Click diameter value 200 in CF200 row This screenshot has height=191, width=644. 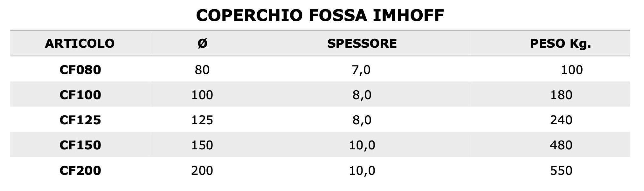pyautogui.click(x=202, y=170)
